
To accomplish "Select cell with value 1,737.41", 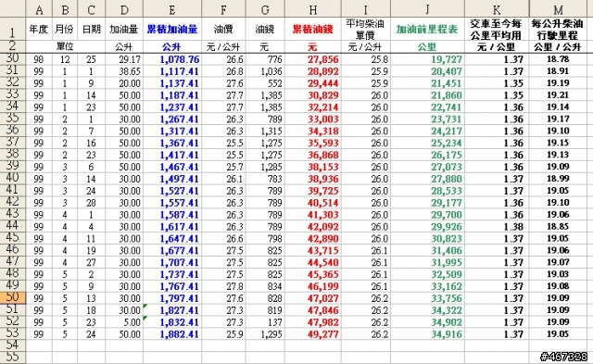I will click(x=172, y=274).
